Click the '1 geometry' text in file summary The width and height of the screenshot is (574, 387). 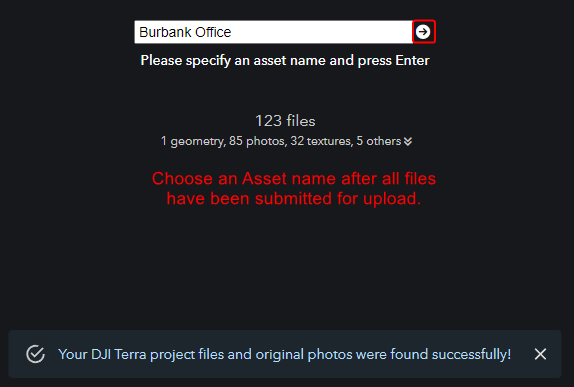pos(193,141)
